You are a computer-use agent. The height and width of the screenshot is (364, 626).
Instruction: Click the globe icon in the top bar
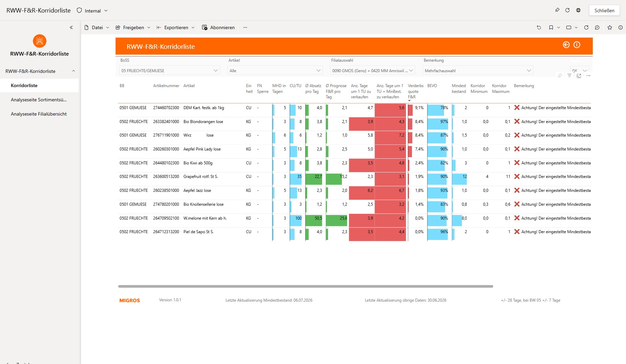point(578,10)
